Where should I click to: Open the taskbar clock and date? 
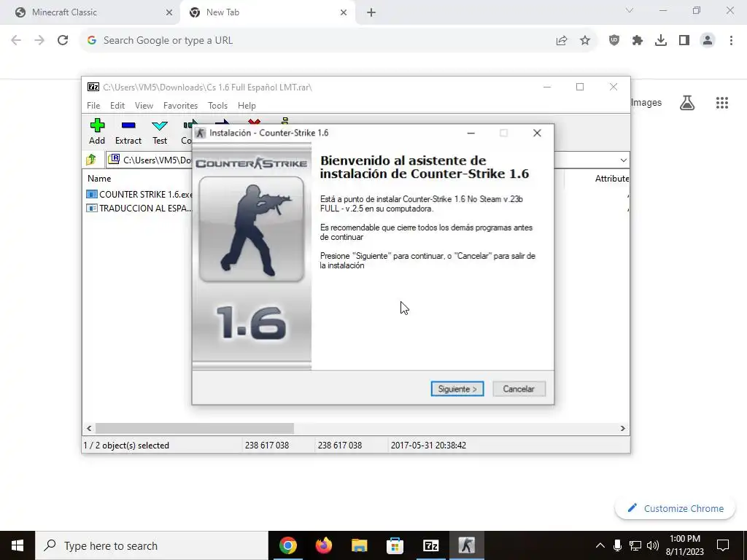pos(684,545)
